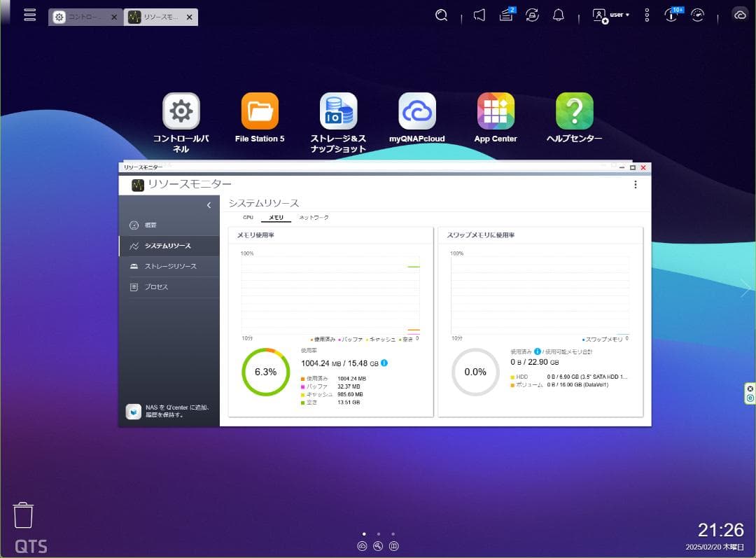Open App Center from the desktop
The width and height of the screenshot is (756, 558).
496,111
